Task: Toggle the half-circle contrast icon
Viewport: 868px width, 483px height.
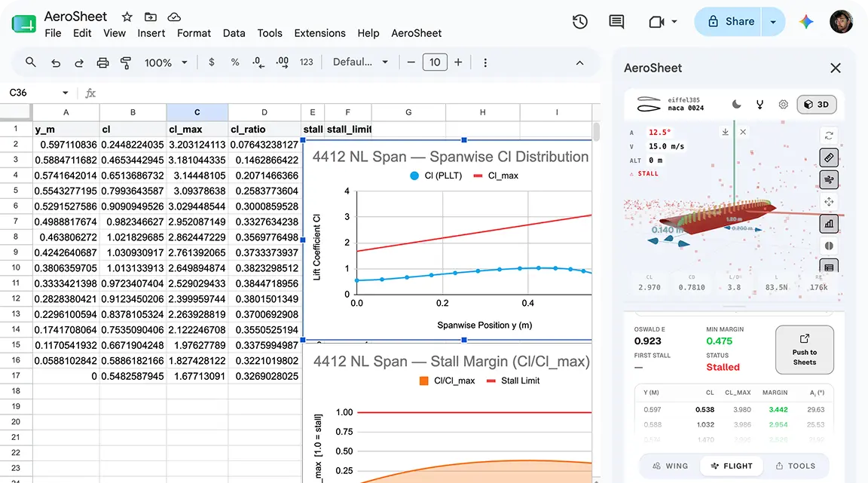Action: click(x=829, y=246)
